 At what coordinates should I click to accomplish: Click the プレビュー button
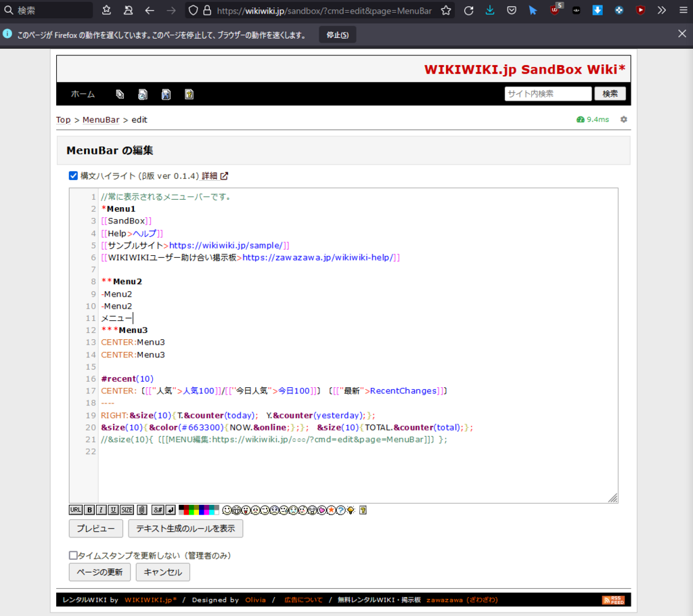click(96, 529)
